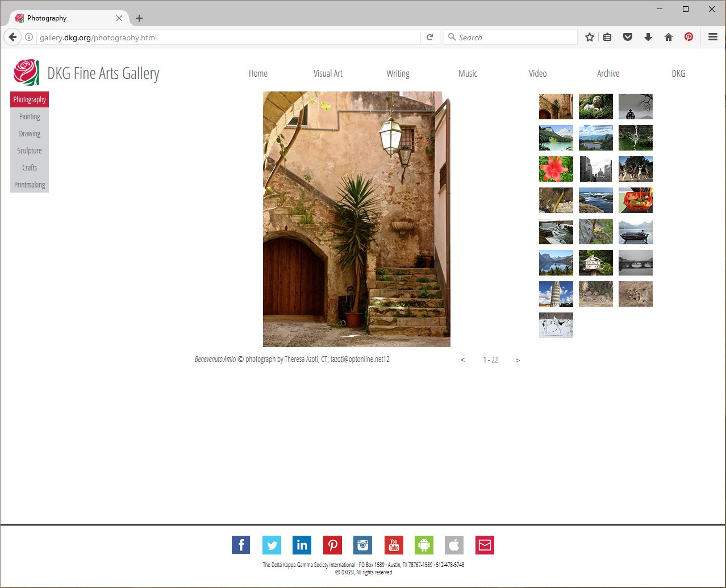Click the browser Search field
The image size is (726, 588).
(x=511, y=37)
